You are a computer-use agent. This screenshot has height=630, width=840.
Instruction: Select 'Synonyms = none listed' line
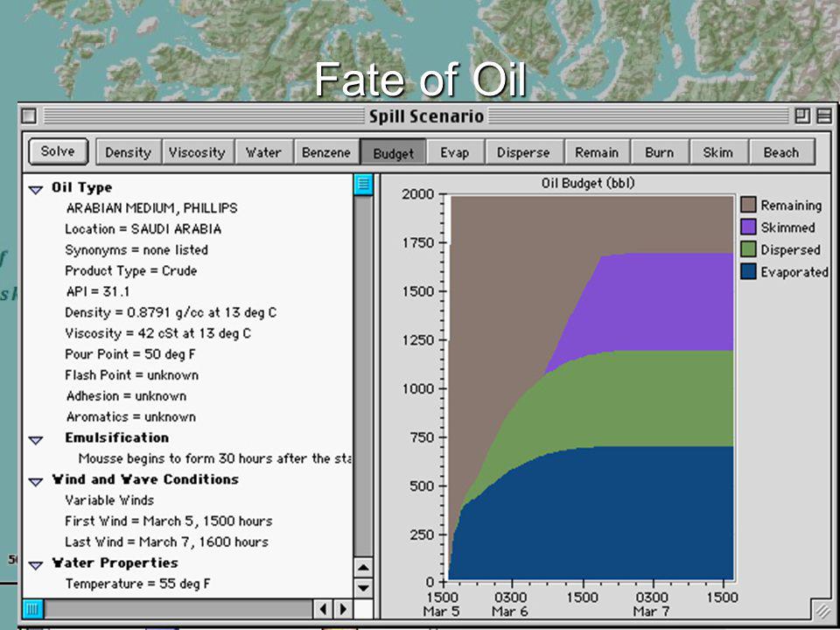(x=136, y=249)
